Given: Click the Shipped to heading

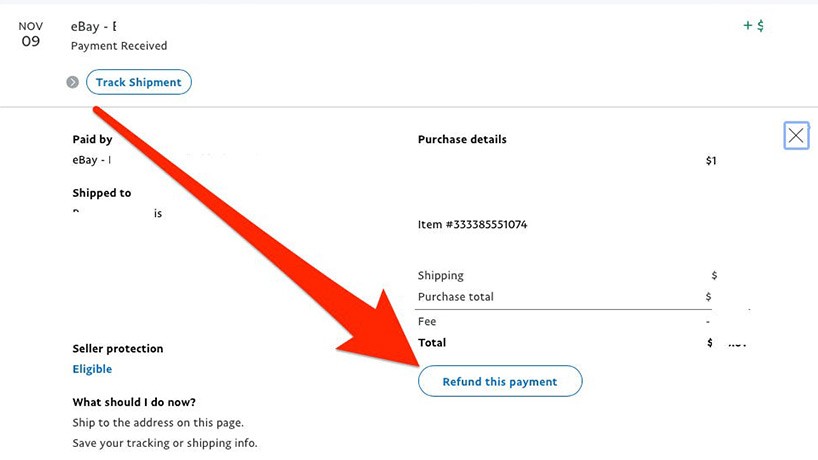Looking at the screenshot, I should tap(101, 193).
